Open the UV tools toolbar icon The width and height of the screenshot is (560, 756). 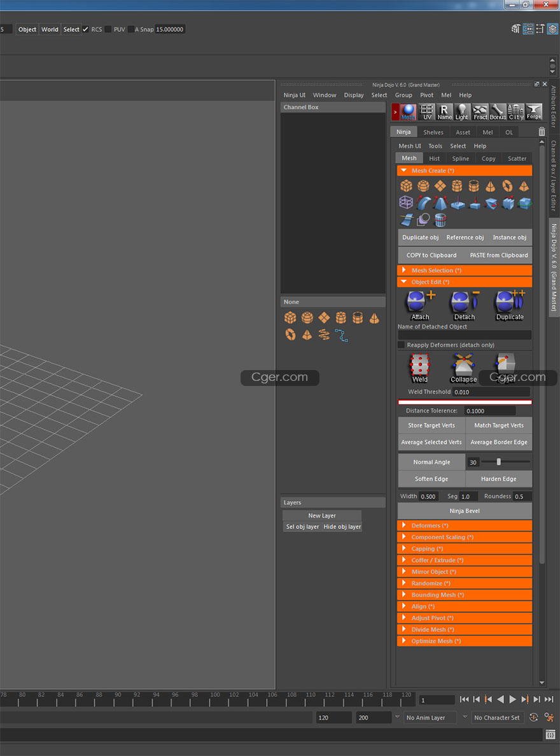click(427, 111)
